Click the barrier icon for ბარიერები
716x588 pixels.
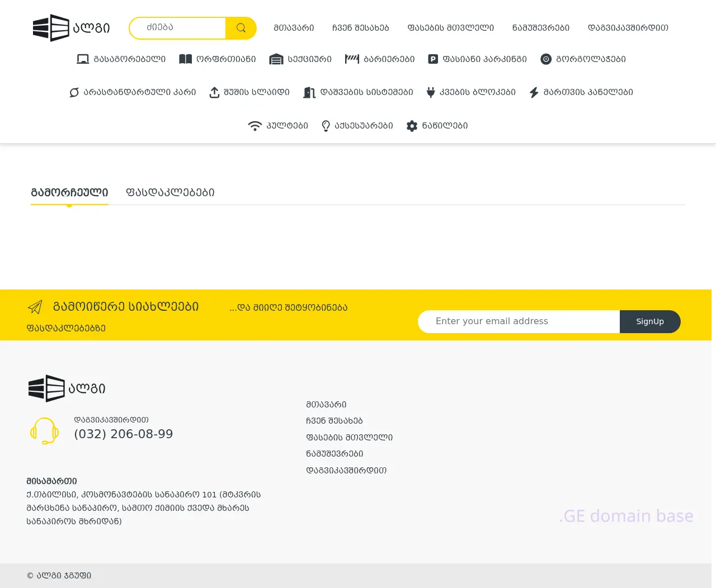point(352,59)
